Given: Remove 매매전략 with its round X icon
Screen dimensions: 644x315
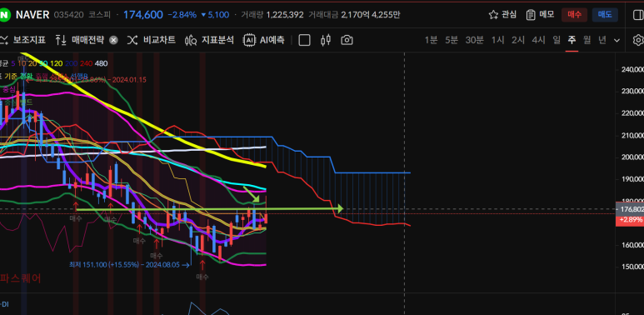Looking at the screenshot, I should (114, 40).
